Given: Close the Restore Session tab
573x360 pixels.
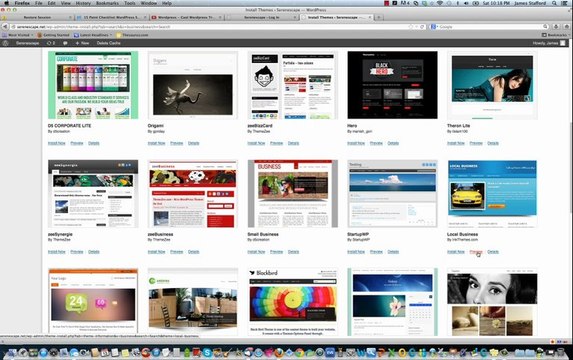Looking at the screenshot, I should (70, 17).
